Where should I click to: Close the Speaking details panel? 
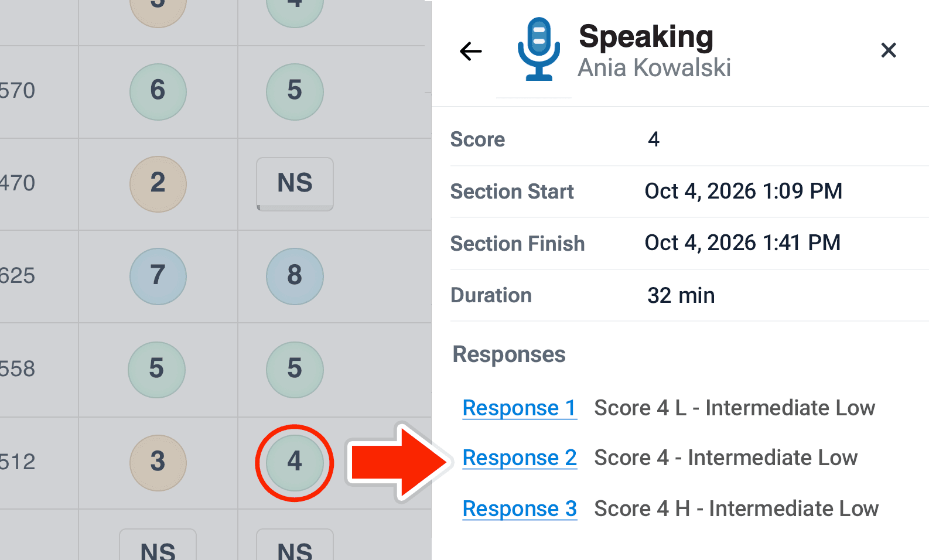point(889,50)
